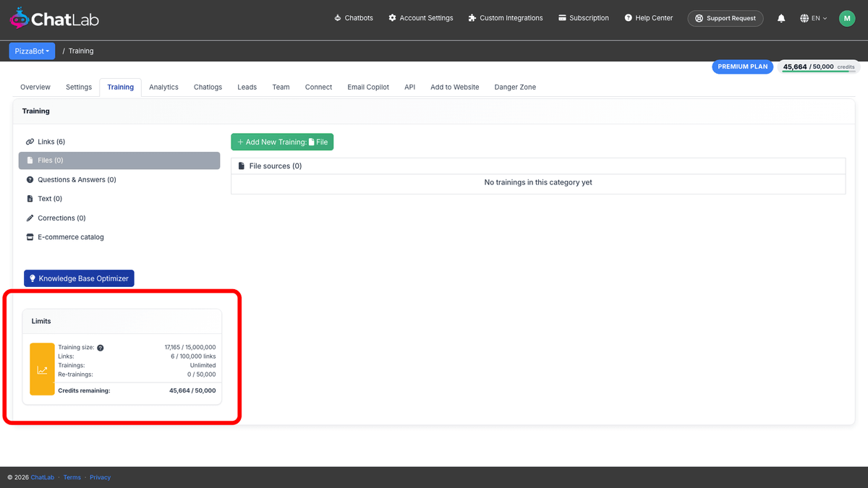Click the Support Request button
This screenshot has height=488, width=868.
[x=726, y=18]
